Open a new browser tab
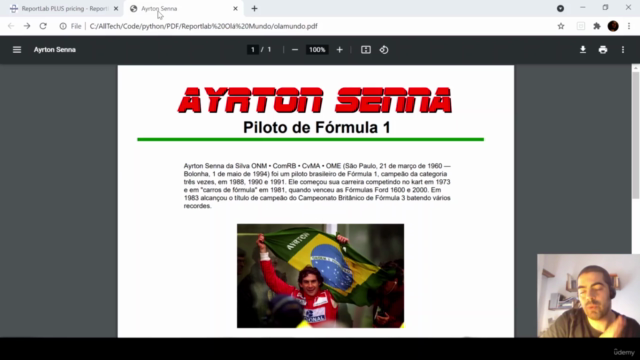 (x=254, y=9)
